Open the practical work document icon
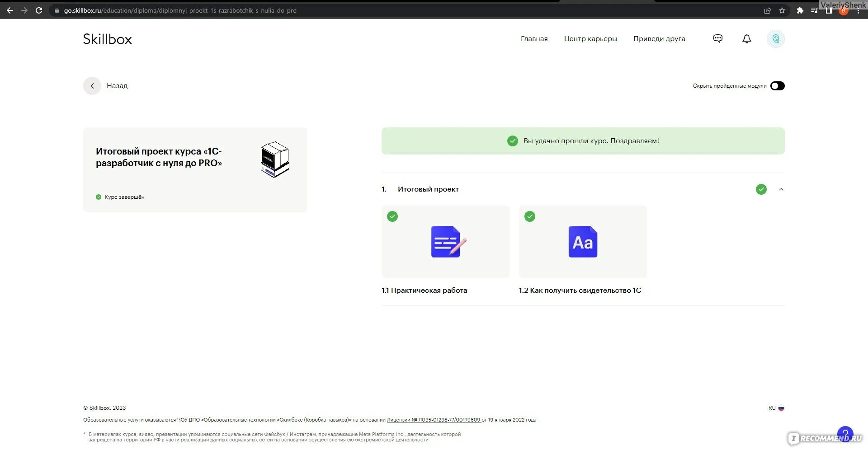The width and height of the screenshot is (868, 450). tap(448, 242)
